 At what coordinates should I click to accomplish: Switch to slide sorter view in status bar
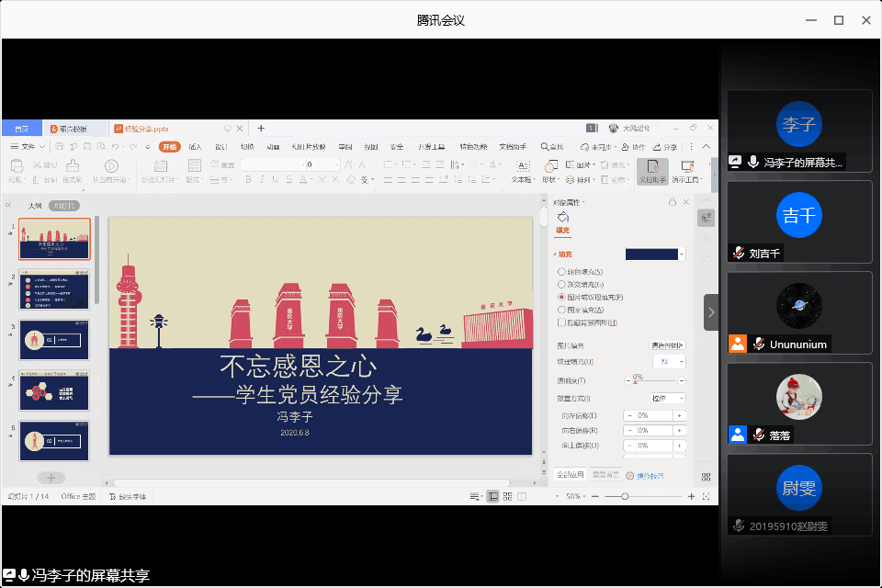507,496
